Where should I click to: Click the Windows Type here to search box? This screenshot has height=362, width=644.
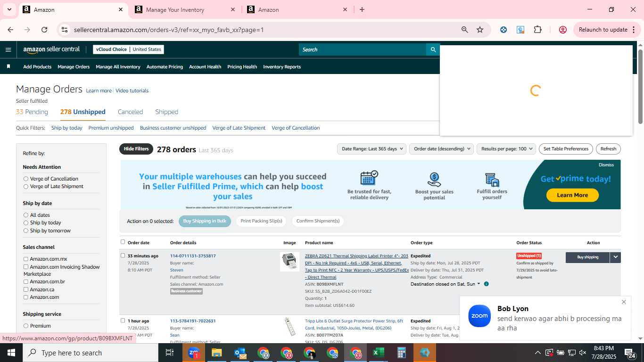pyautogui.click(x=91, y=353)
